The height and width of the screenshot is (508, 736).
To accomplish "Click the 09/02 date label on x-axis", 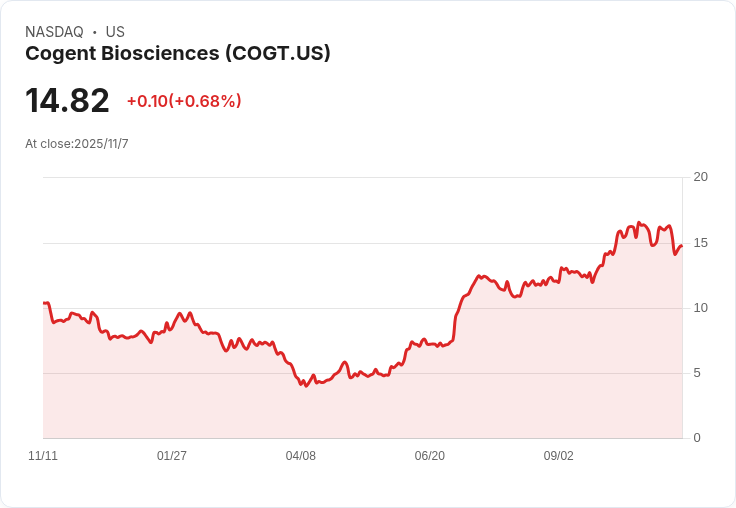I will pyautogui.click(x=559, y=456).
